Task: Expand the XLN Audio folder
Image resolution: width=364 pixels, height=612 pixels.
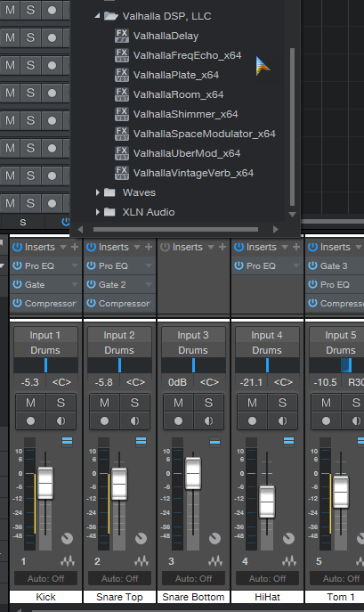Action: (x=98, y=212)
